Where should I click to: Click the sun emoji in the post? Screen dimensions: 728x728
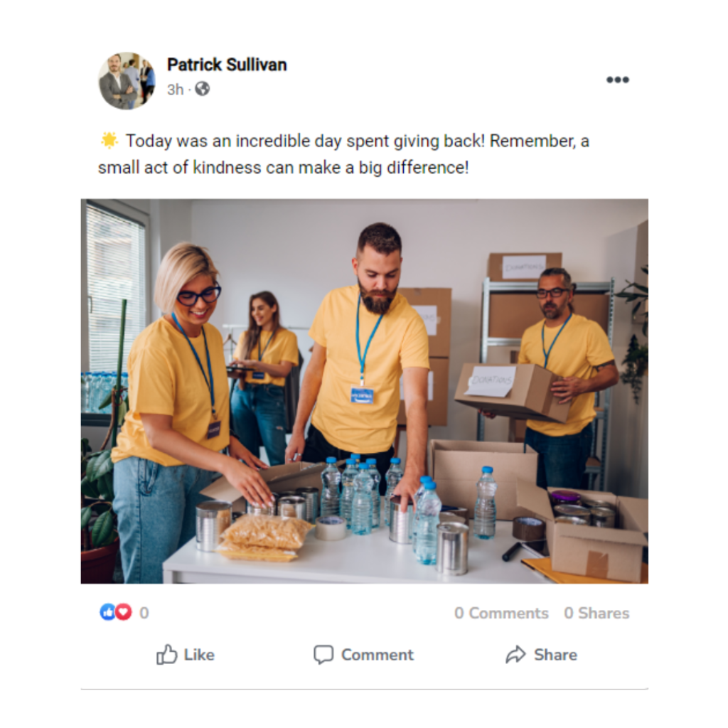click(x=109, y=140)
